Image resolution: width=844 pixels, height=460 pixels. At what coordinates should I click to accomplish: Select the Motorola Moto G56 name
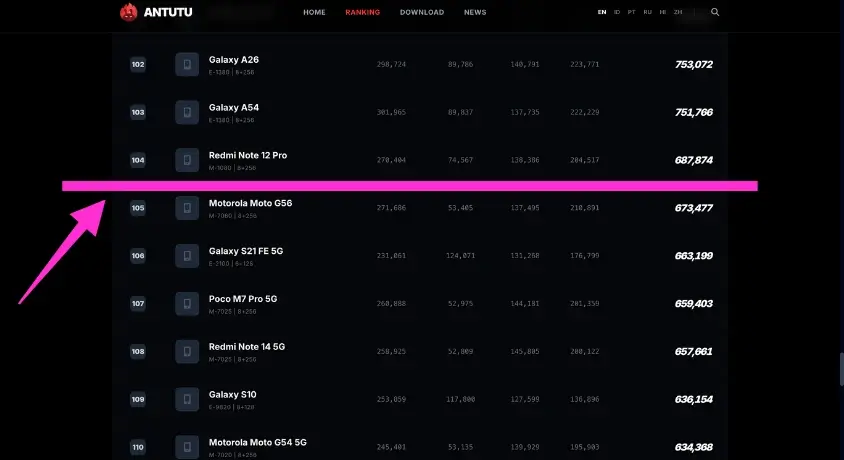pyautogui.click(x=250, y=203)
